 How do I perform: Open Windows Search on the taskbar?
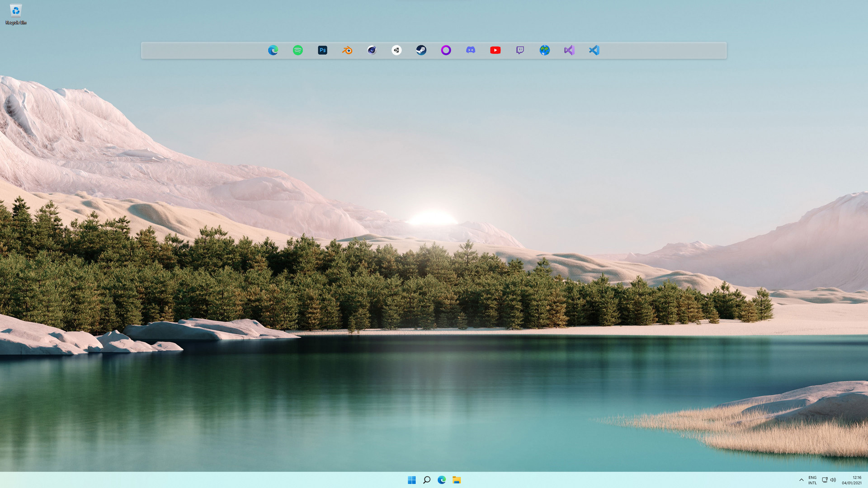pyautogui.click(x=427, y=480)
